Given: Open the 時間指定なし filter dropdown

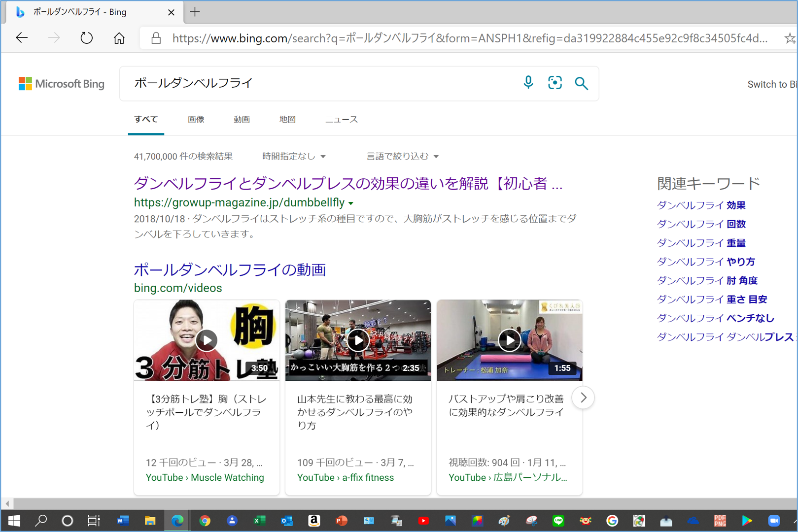Looking at the screenshot, I should click(294, 156).
